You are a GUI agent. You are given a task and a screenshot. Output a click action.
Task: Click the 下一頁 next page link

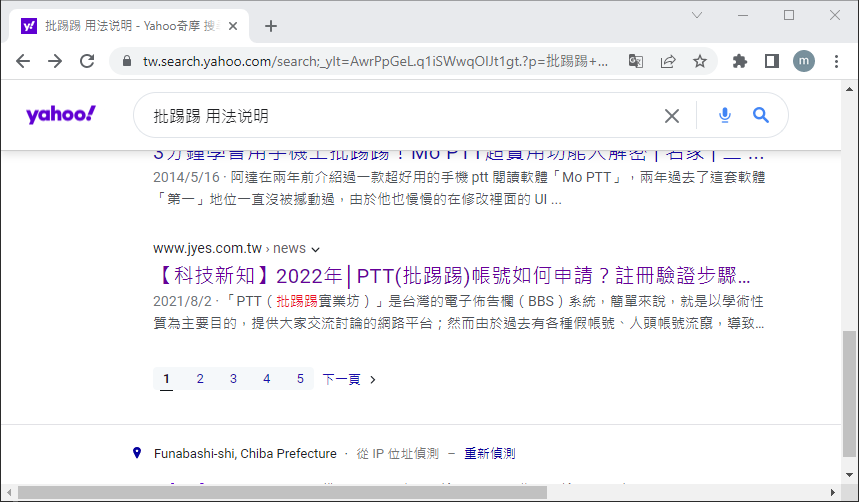coord(349,379)
